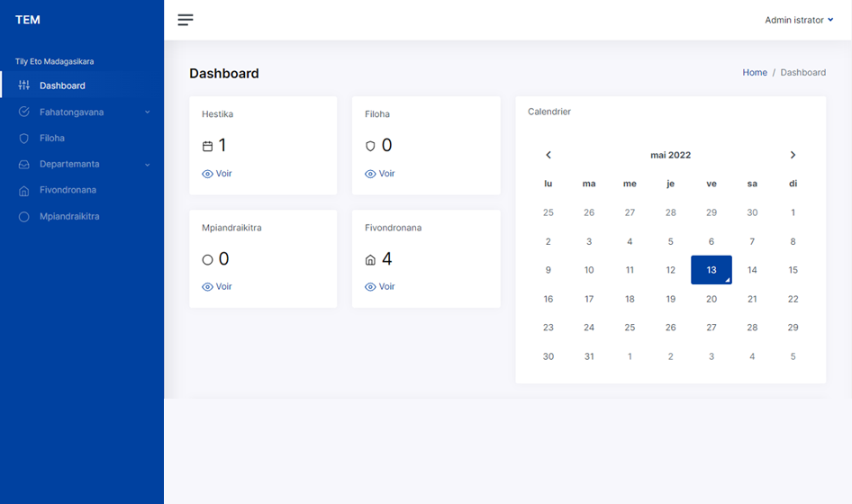Select May 20 in the calendar
Viewport: 852px width, 504px height.
(x=712, y=299)
